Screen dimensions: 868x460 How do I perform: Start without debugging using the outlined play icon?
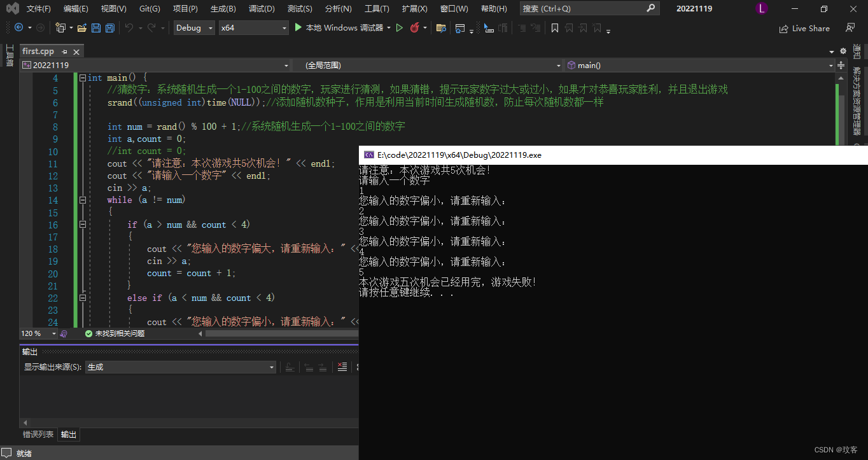coord(400,28)
